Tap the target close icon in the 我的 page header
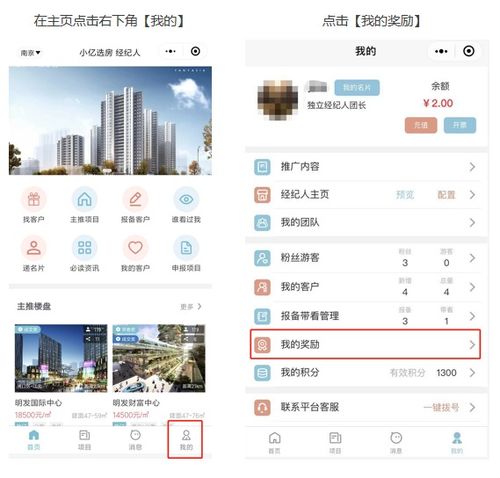This screenshot has width=500, height=478. coord(469,51)
